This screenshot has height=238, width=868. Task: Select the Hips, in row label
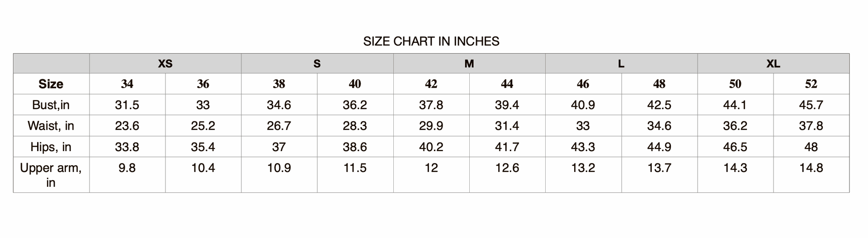pyautogui.click(x=51, y=147)
